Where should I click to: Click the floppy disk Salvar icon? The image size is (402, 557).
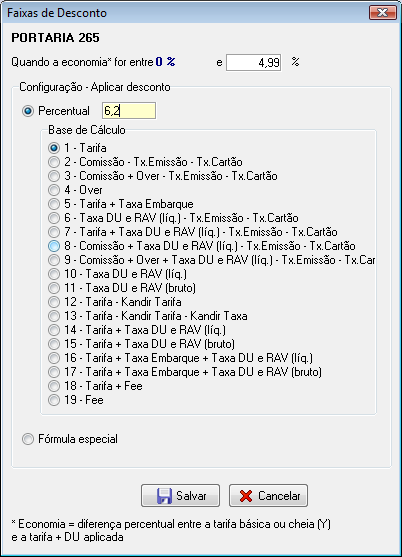click(164, 496)
